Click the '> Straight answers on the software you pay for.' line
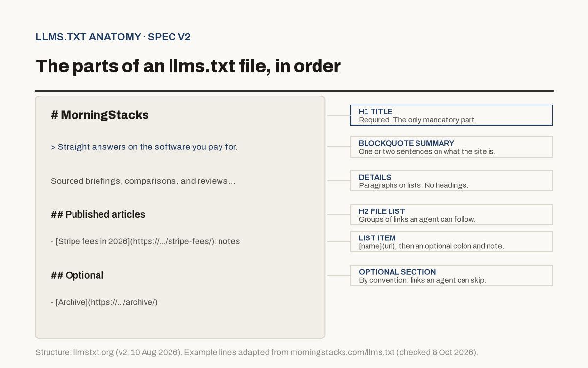 (x=144, y=147)
